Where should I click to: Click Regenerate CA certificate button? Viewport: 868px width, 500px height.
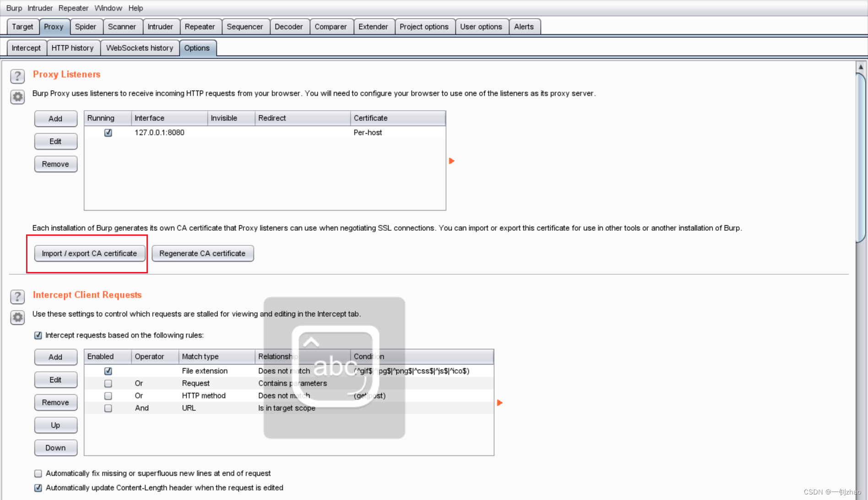point(203,253)
